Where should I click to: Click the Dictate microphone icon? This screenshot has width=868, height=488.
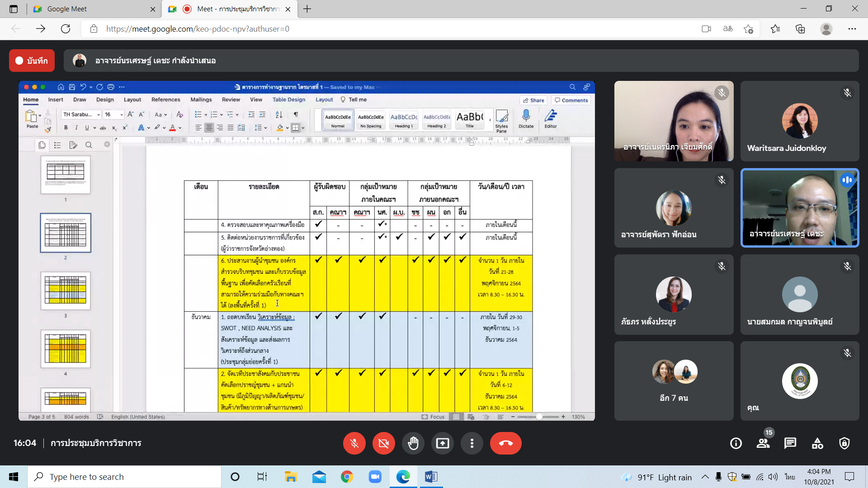tap(526, 119)
